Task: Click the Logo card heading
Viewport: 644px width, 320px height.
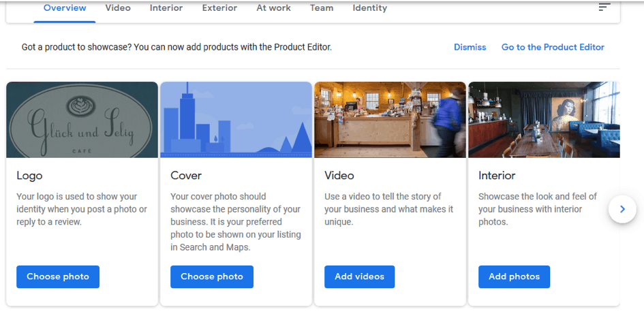Action: tap(29, 176)
